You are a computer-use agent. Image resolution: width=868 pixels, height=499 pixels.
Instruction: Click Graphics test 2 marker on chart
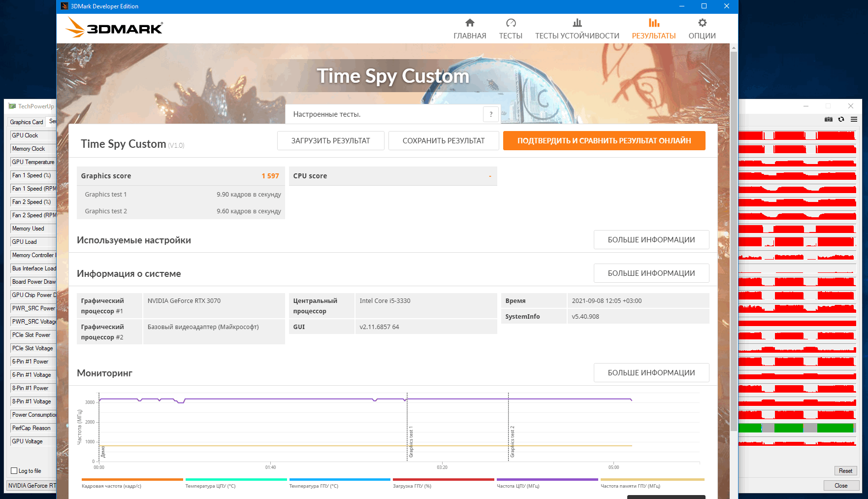[512, 442]
